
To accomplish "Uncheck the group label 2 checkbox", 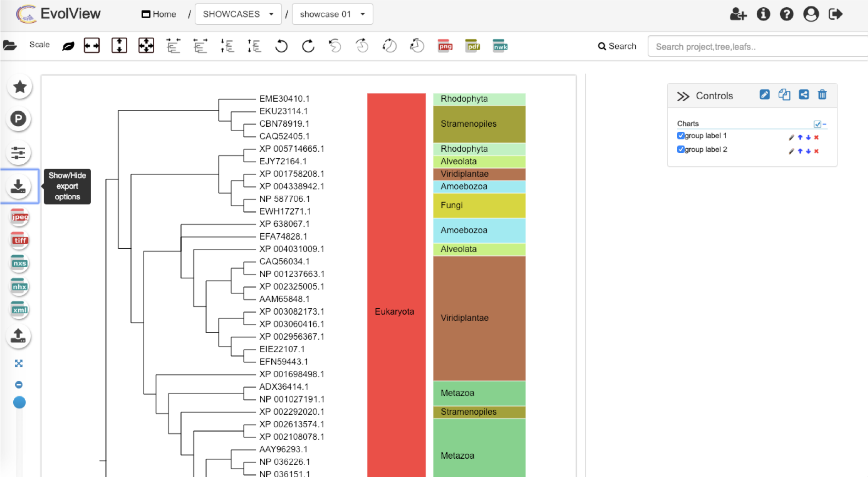I will 680,149.
